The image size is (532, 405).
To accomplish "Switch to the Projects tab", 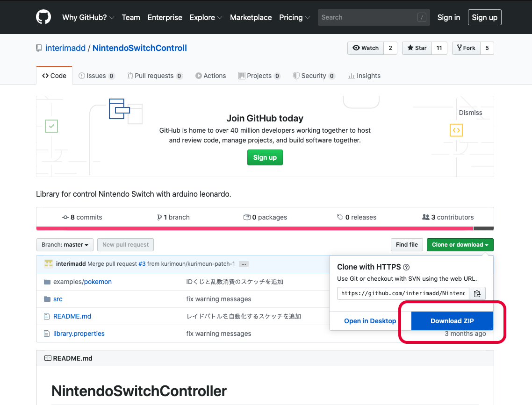I will [x=259, y=76].
